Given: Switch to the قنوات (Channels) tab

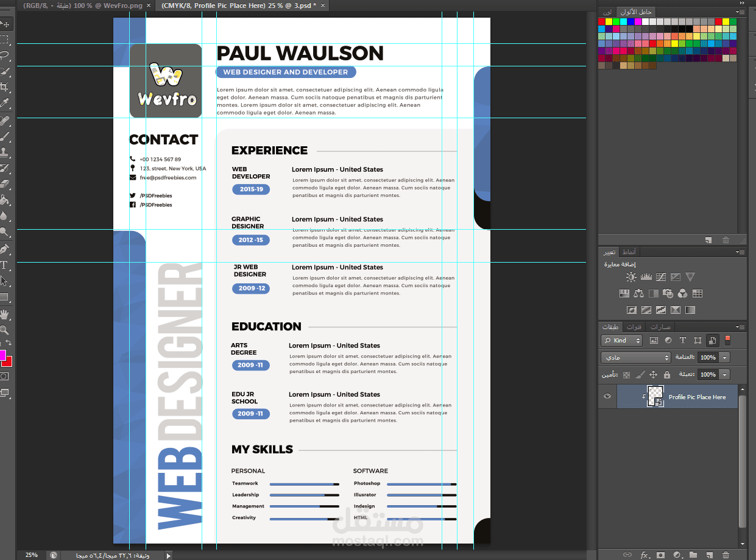Looking at the screenshot, I should tap(634, 327).
